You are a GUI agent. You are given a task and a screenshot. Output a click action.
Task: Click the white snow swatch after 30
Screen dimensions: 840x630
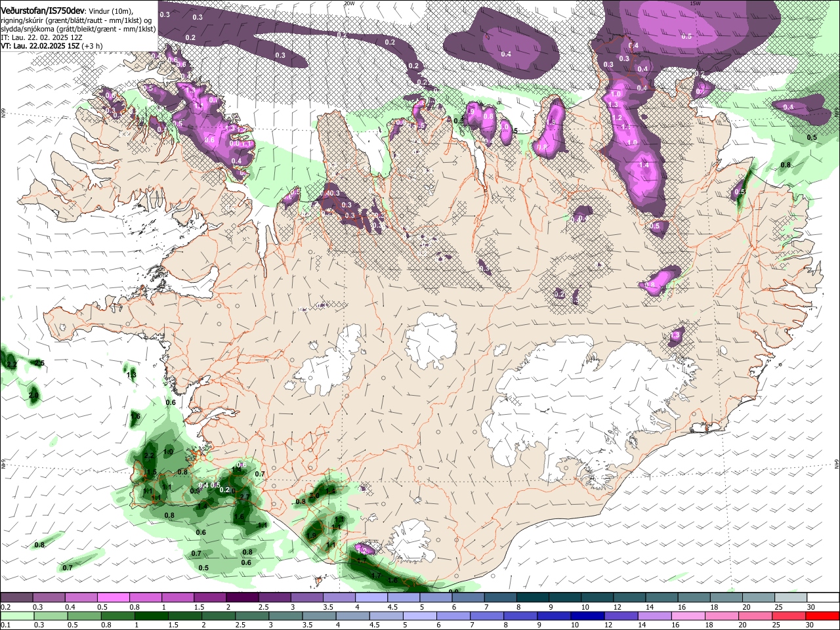coord(823,597)
